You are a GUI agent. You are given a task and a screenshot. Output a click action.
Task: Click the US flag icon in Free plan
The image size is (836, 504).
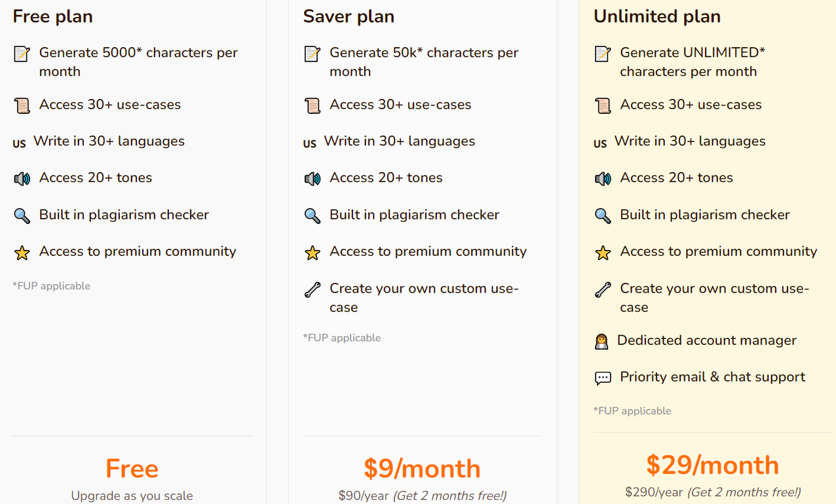coord(19,143)
